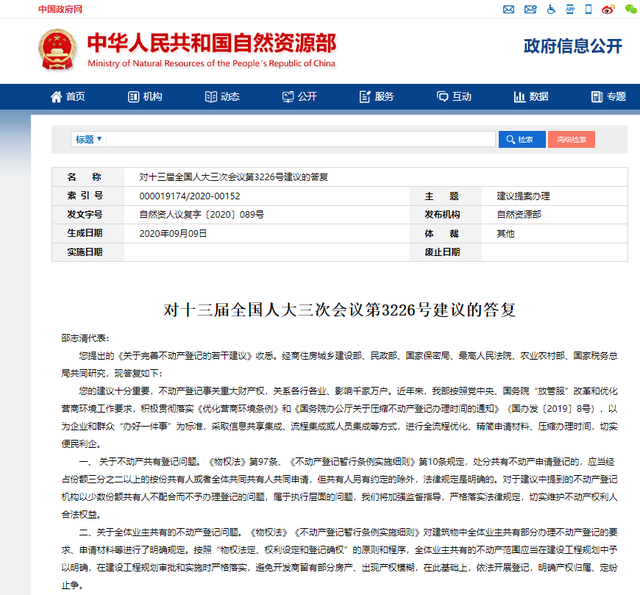Open the APP download icon
Screen dimensions: 640x595
(x=570, y=9)
